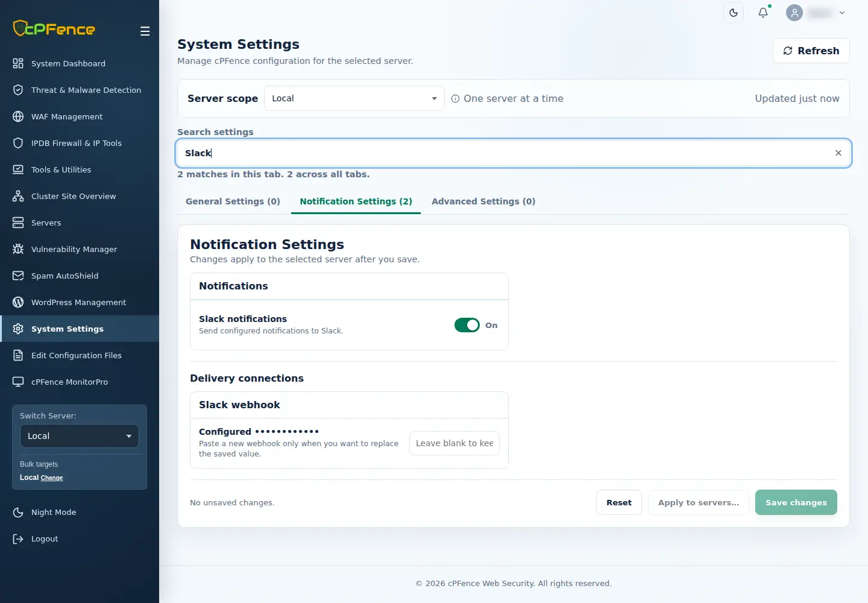The height and width of the screenshot is (603, 868).
Task: Open notifications bell in top bar
Action: [763, 13]
